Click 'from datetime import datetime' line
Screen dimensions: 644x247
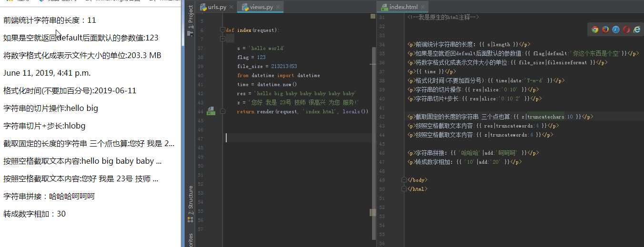pos(279,75)
